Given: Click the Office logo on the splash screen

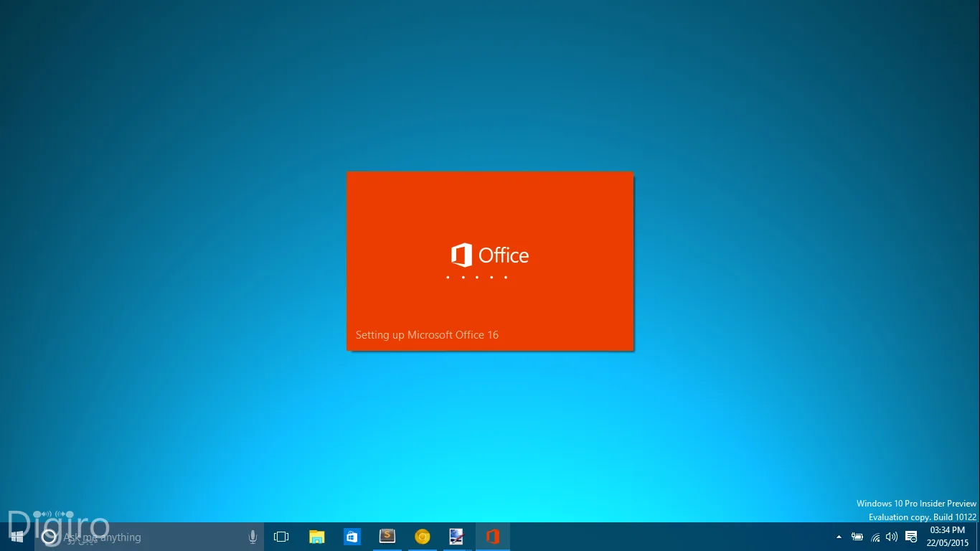Looking at the screenshot, I should click(x=490, y=255).
